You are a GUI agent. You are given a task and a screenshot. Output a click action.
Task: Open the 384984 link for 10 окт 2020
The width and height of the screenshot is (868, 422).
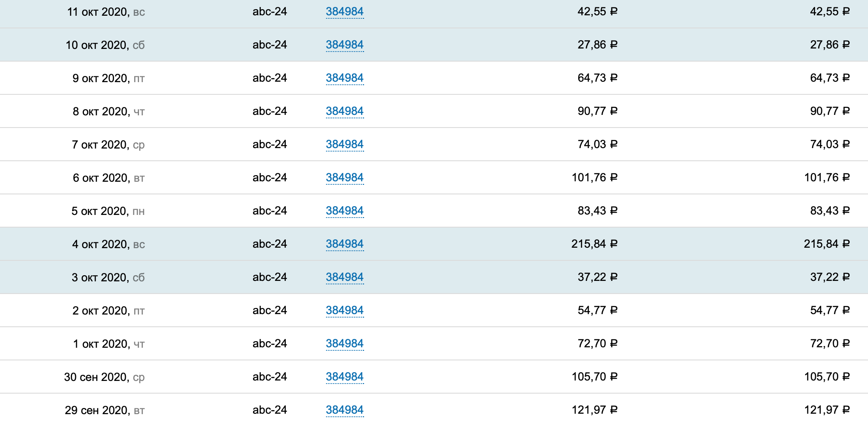344,45
